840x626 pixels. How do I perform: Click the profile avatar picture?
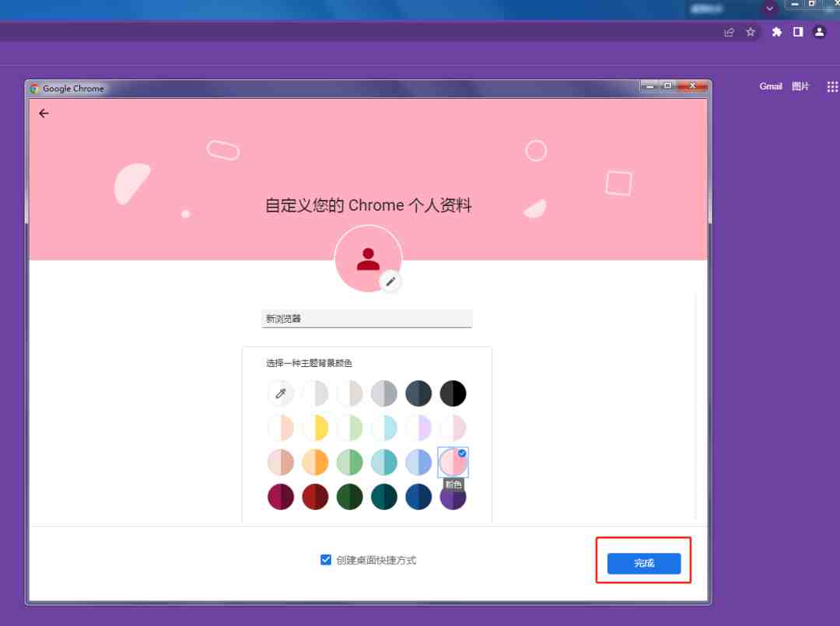(x=368, y=259)
